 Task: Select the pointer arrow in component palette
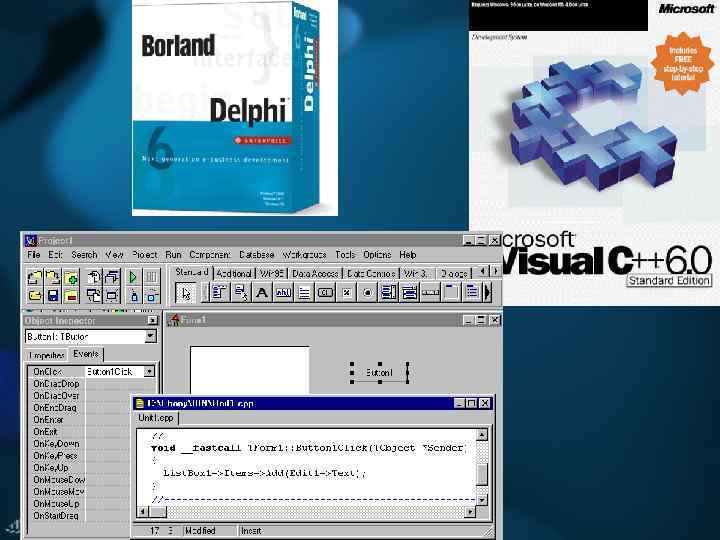pos(186,292)
